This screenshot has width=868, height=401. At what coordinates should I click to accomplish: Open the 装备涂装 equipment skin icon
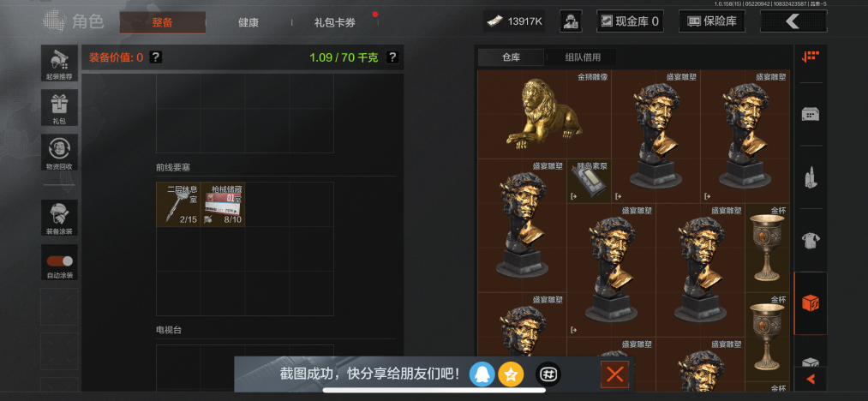[x=58, y=218]
